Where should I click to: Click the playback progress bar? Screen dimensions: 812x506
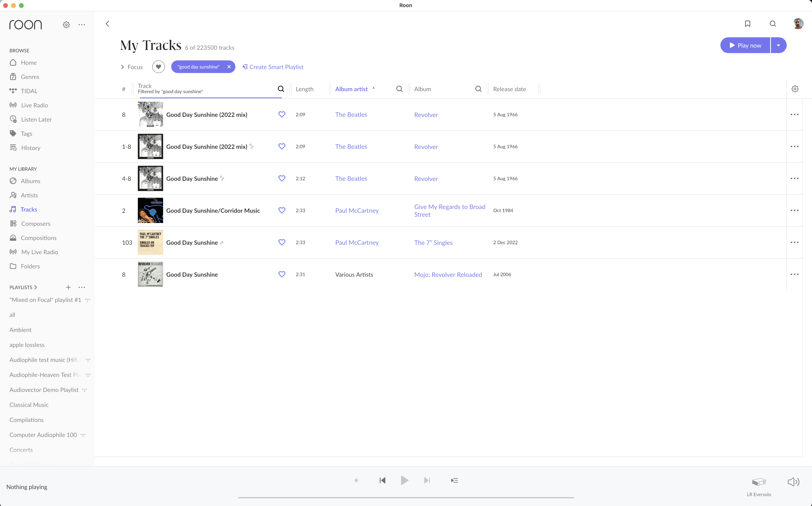pos(406,498)
